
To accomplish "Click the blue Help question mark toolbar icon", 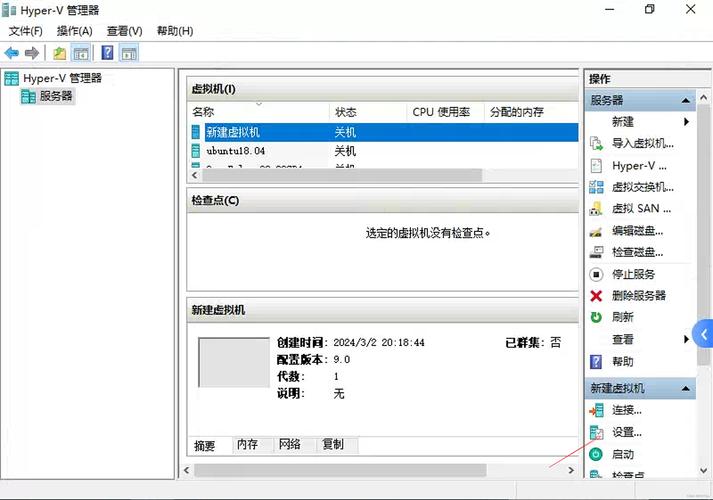I will 107,53.
